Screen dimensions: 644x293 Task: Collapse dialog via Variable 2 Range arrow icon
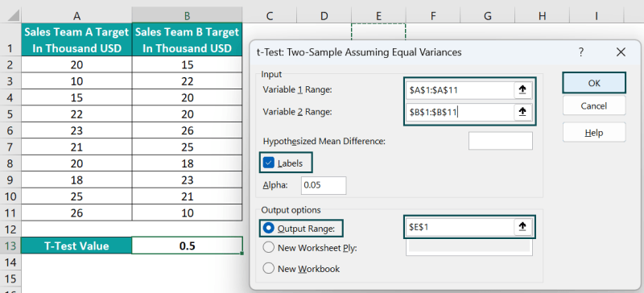pos(522,112)
